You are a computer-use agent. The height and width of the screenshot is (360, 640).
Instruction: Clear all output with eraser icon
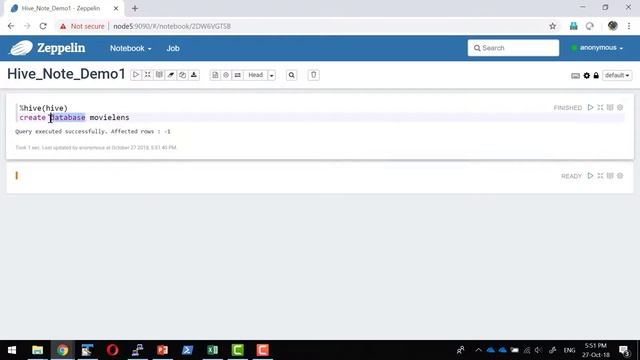tap(171, 75)
